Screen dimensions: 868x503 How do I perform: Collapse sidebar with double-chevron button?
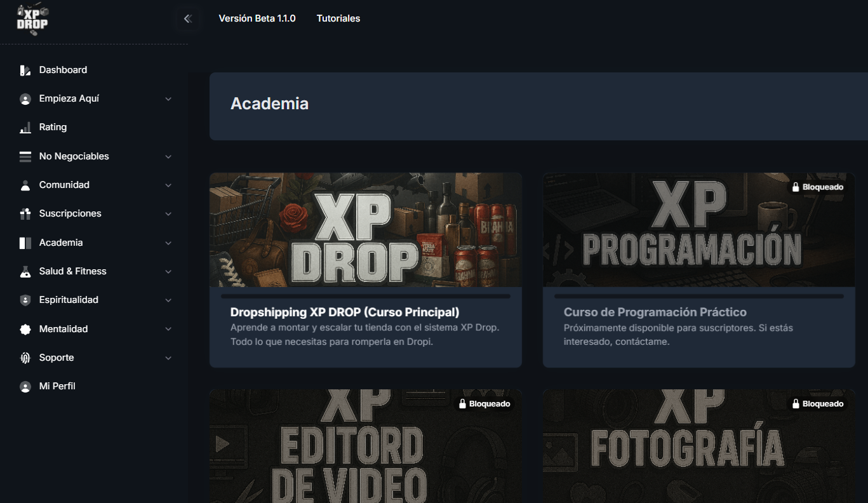click(187, 18)
